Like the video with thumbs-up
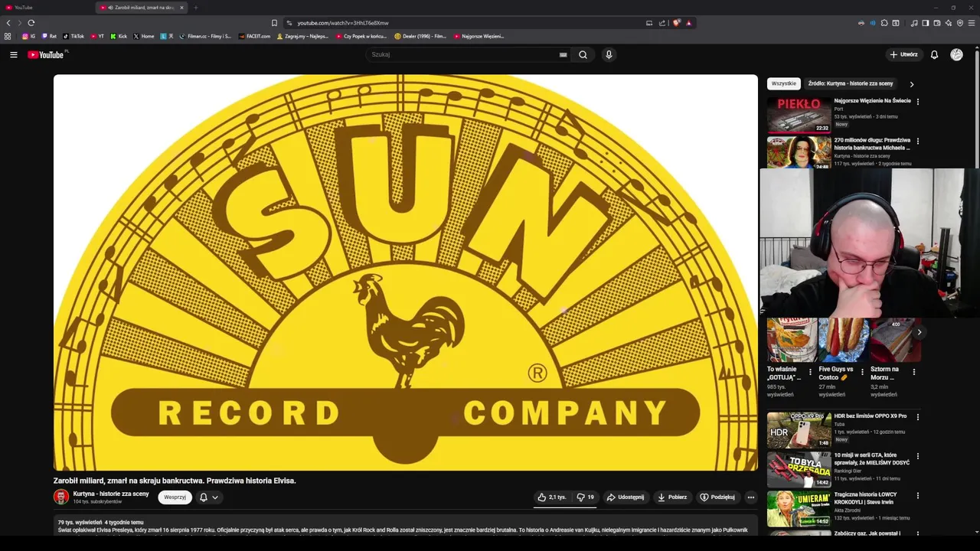This screenshot has width=980, height=551. (x=551, y=497)
